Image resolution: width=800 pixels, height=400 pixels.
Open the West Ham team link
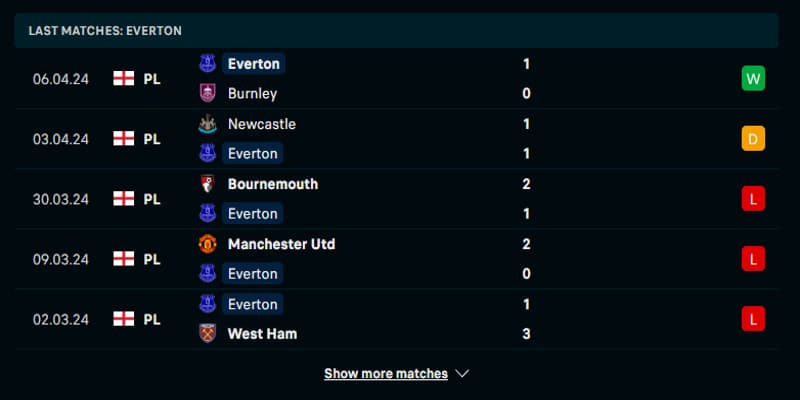point(262,333)
